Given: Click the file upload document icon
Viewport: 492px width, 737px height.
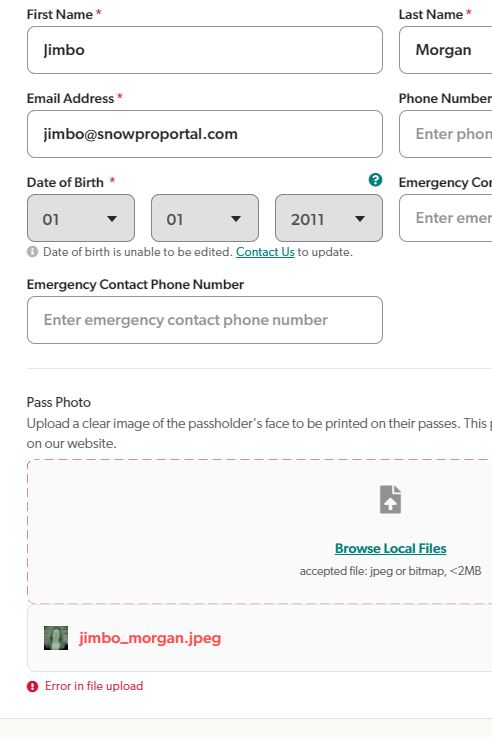Looking at the screenshot, I should pos(390,499).
